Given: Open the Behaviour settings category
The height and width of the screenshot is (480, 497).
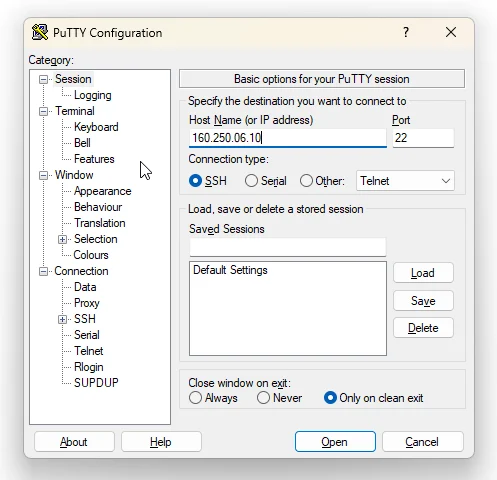Looking at the screenshot, I should click(98, 207).
